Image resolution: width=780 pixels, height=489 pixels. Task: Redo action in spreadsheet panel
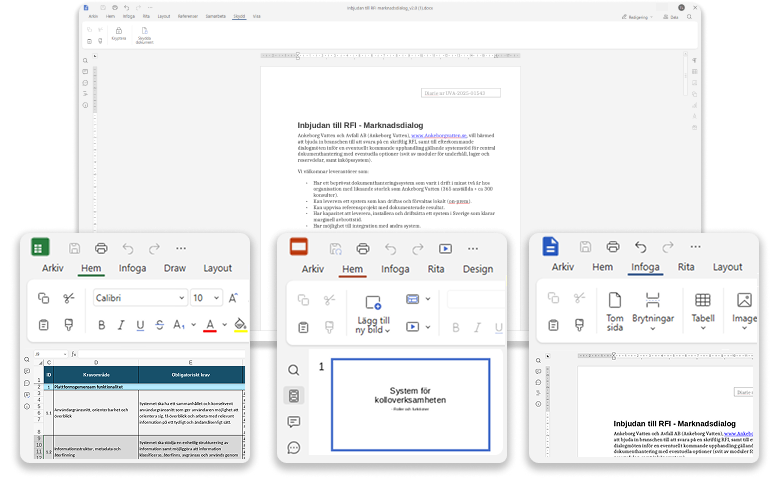click(x=154, y=248)
